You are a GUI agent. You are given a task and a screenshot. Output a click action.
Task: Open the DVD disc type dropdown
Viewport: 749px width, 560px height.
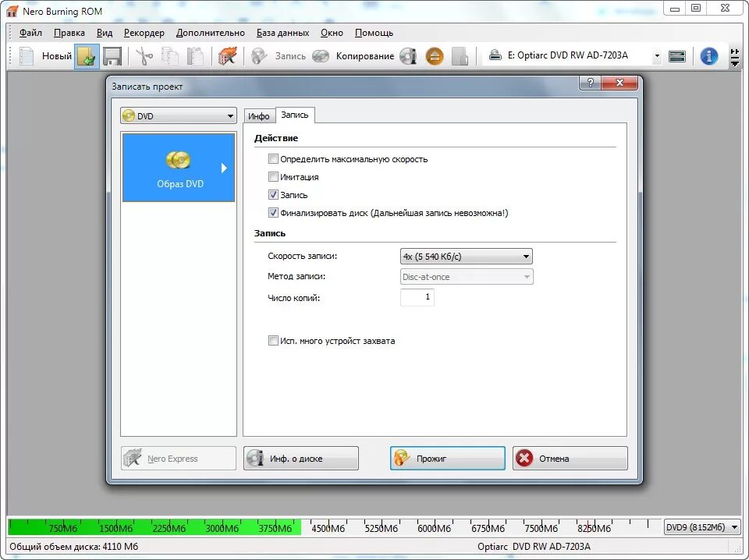(x=179, y=116)
